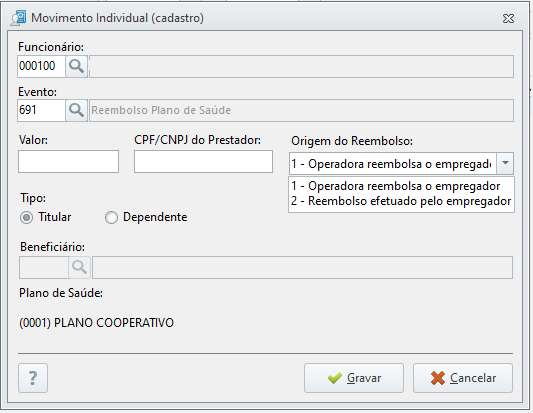533x413 pixels.
Task: Click the Gravar button label
Action: (364, 378)
